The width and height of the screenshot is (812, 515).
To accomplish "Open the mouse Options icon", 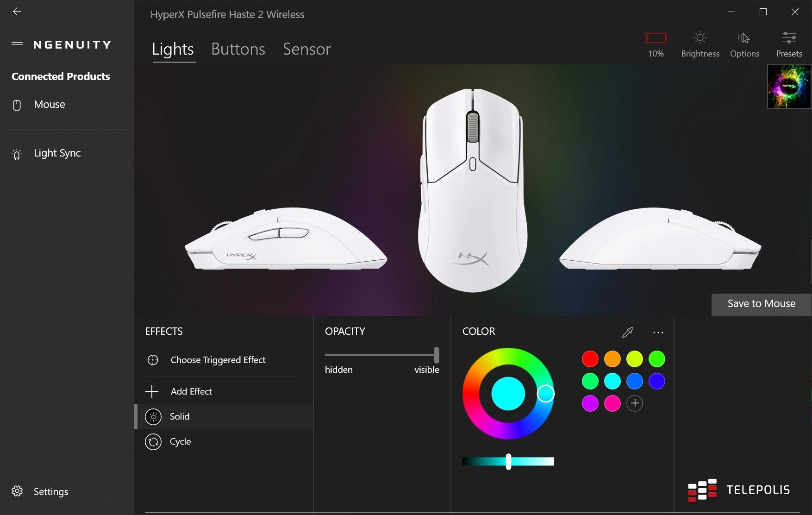I will point(744,38).
